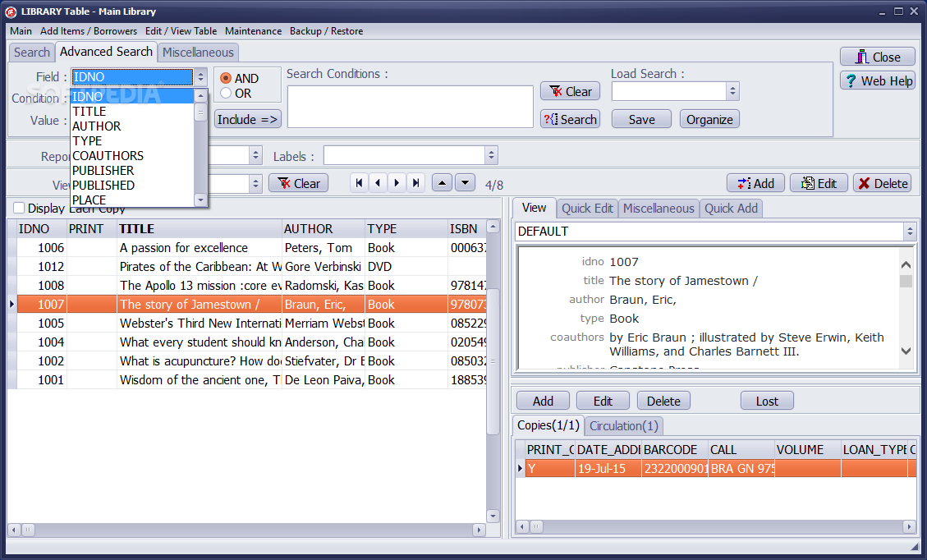Click Add button in copies panel
The width and height of the screenshot is (927, 560).
pos(543,401)
